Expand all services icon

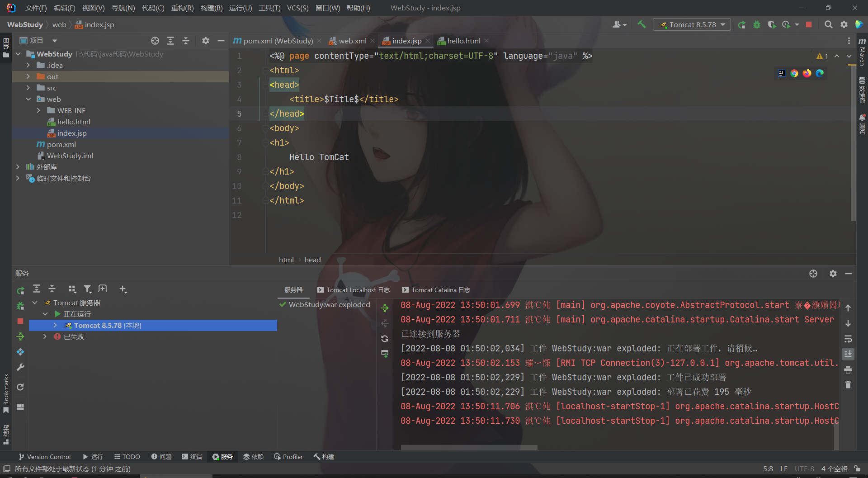37,289
